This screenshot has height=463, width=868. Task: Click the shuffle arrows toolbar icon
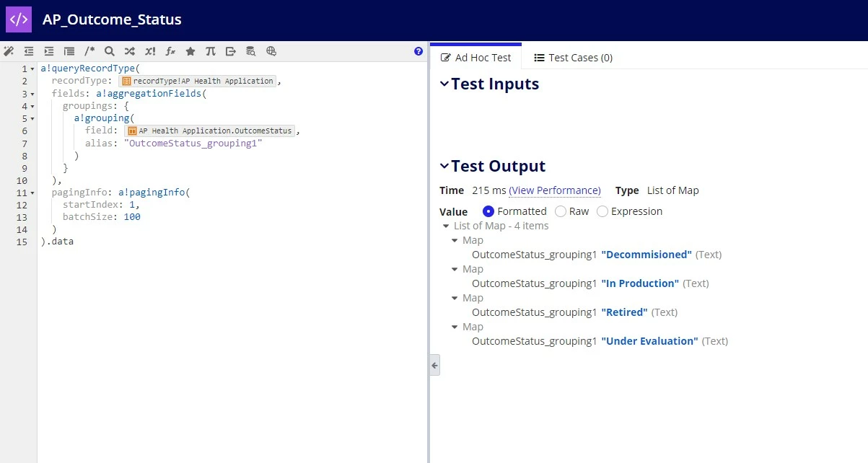[x=130, y=51]
